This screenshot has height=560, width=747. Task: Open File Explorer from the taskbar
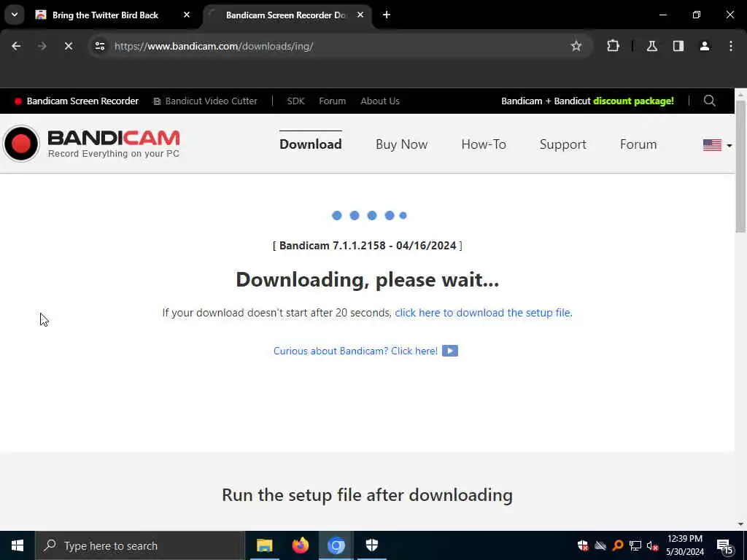coord(264,545)
